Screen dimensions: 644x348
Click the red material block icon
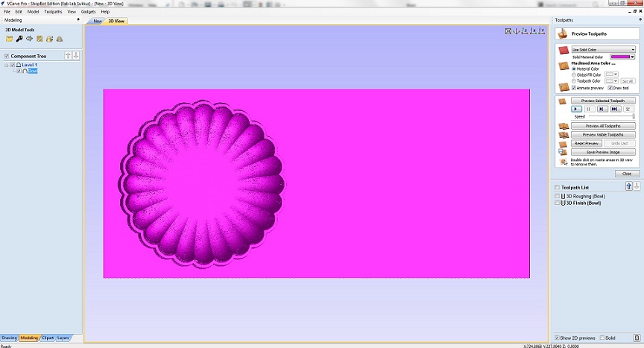coord(563,51)
